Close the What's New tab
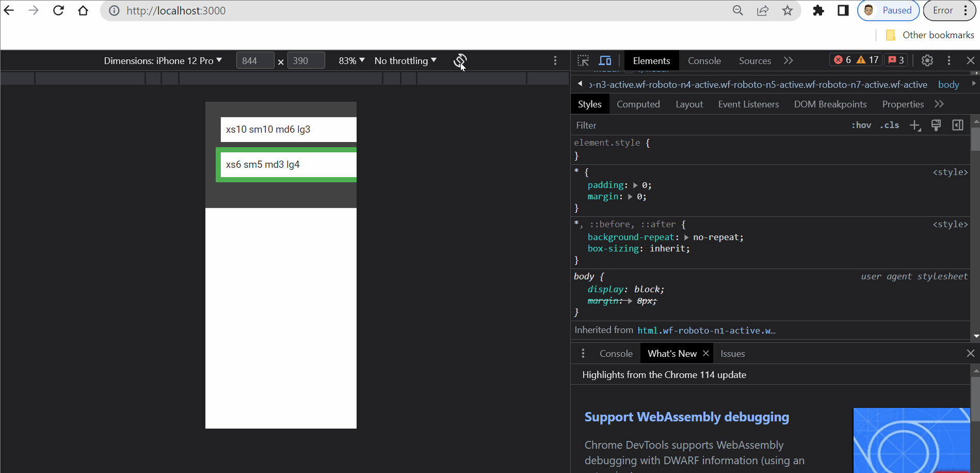This screenshot has width=980, height=473. (x=706, y=353)
